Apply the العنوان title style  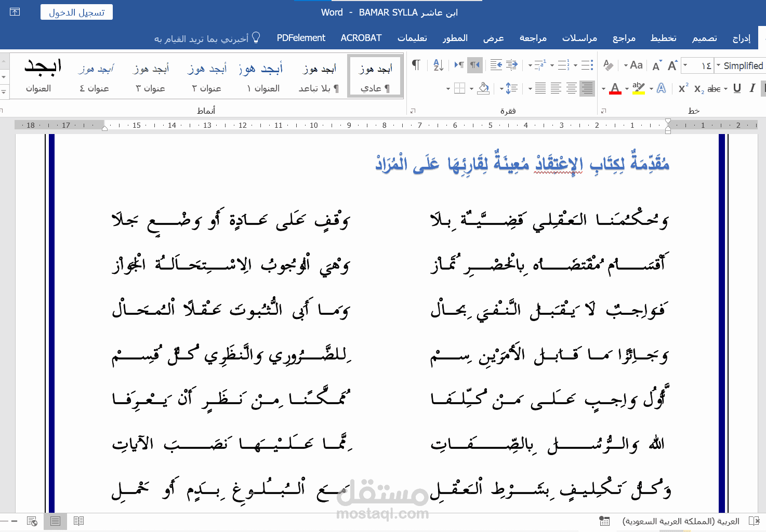39,77
